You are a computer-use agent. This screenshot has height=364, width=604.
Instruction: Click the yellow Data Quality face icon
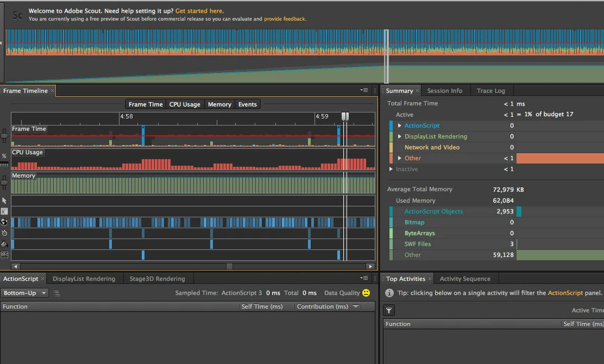pyautogui.click(x=366, y=293)
